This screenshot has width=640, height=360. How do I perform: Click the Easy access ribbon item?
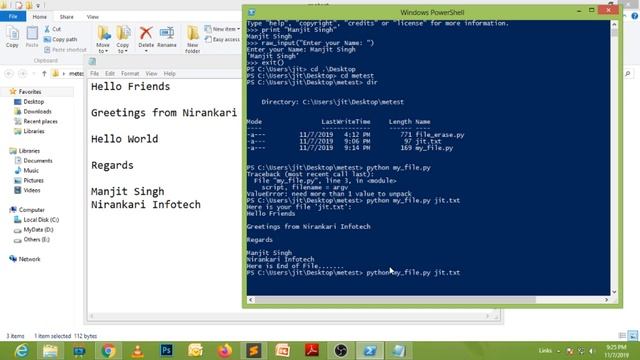pyautogui.click(x=222, y=39)
